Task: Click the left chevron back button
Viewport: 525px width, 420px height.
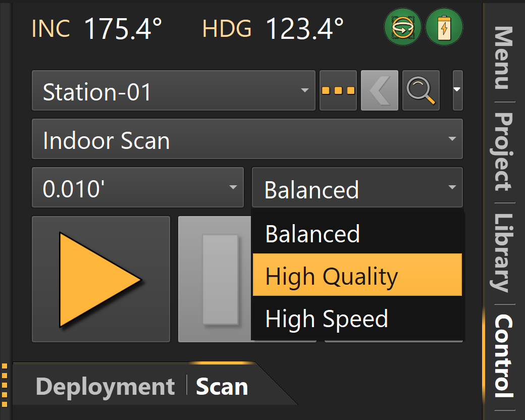Action: click(x=380, y=91)
